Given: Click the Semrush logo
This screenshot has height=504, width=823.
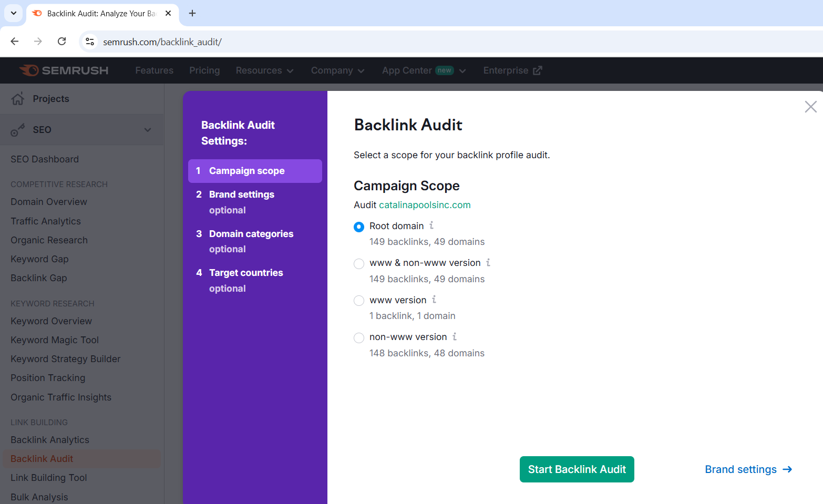Looking at the screenshot, I should tap(64, 70).
